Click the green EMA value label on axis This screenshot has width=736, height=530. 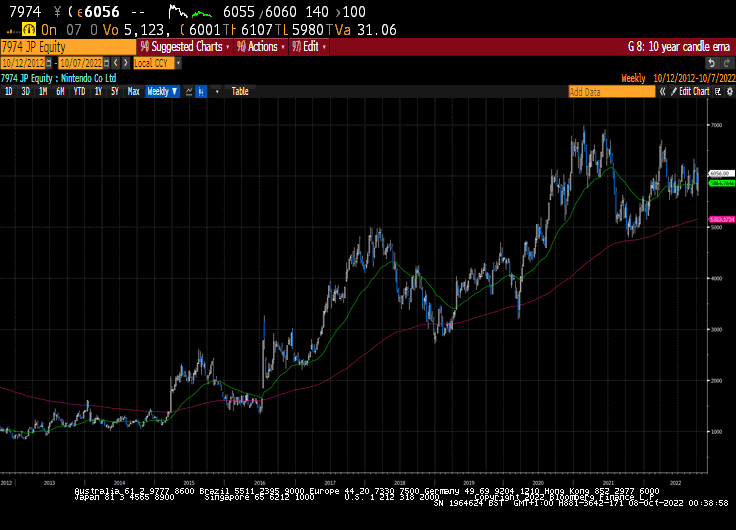coord(721,183)
